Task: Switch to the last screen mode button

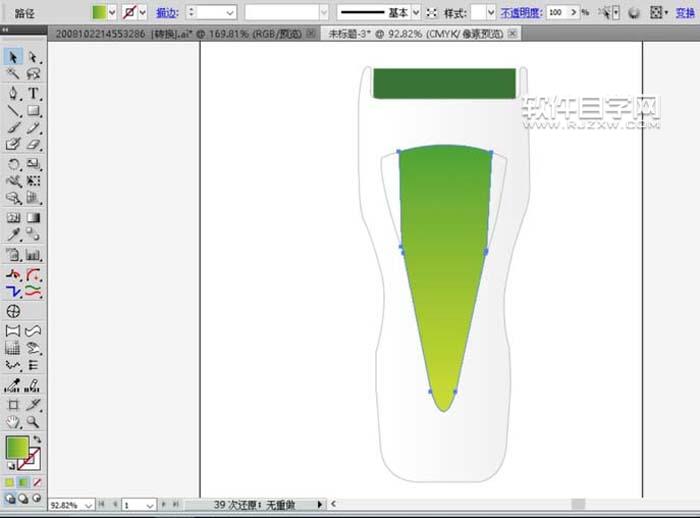Action: click(x=37, y=498)
